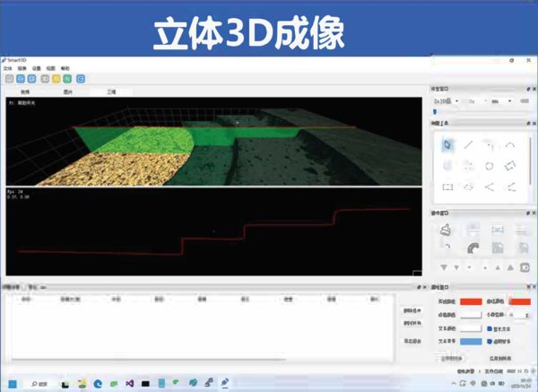This screenshot has height=392, width=538.
Task: Click the red profile line view
Action: [213, 231]
